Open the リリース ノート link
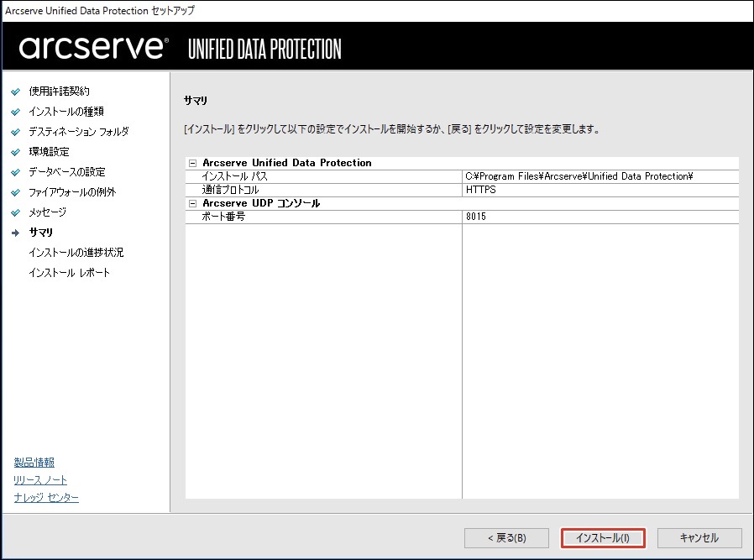This screenshot has height=560, width=754. (40, 479)
